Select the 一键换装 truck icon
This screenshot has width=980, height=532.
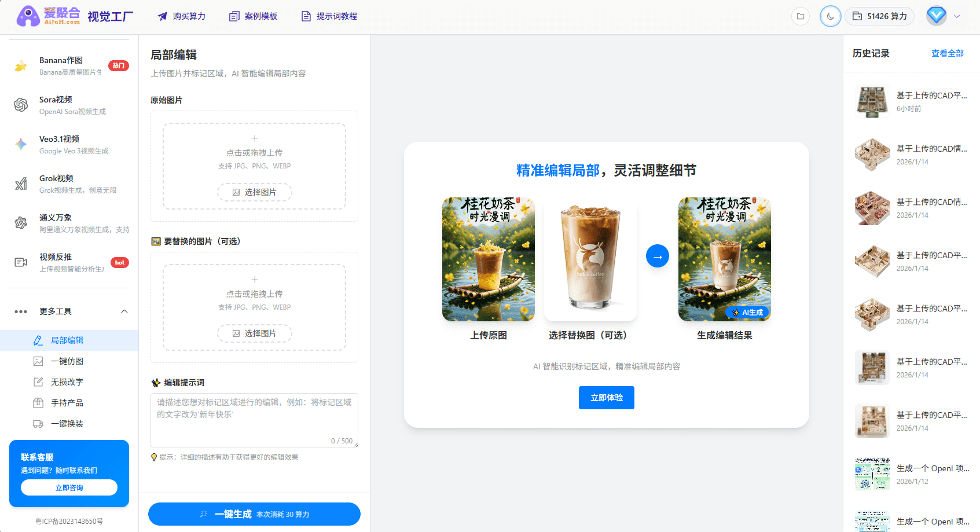tap(36, 424)
